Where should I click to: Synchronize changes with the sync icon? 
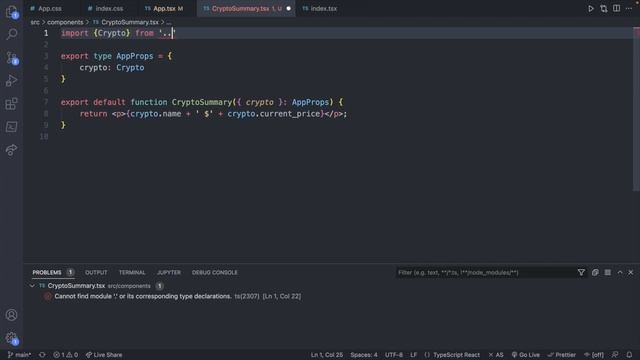(x=42, y=355)
